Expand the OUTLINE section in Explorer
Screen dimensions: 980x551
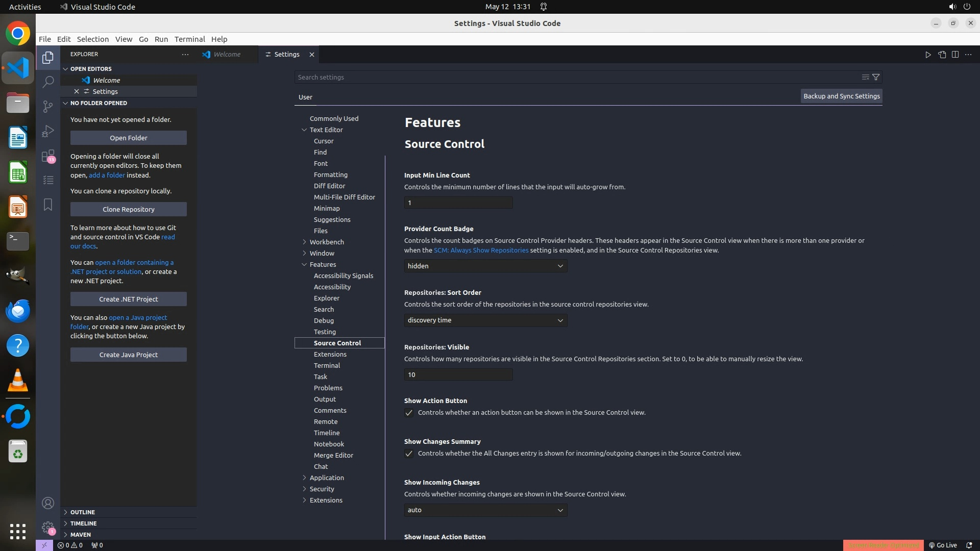tap(83, 512)
